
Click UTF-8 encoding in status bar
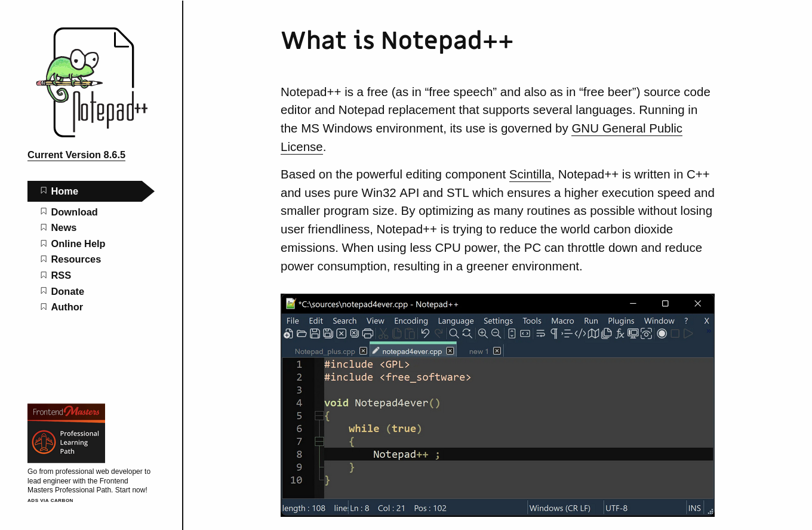616,508
